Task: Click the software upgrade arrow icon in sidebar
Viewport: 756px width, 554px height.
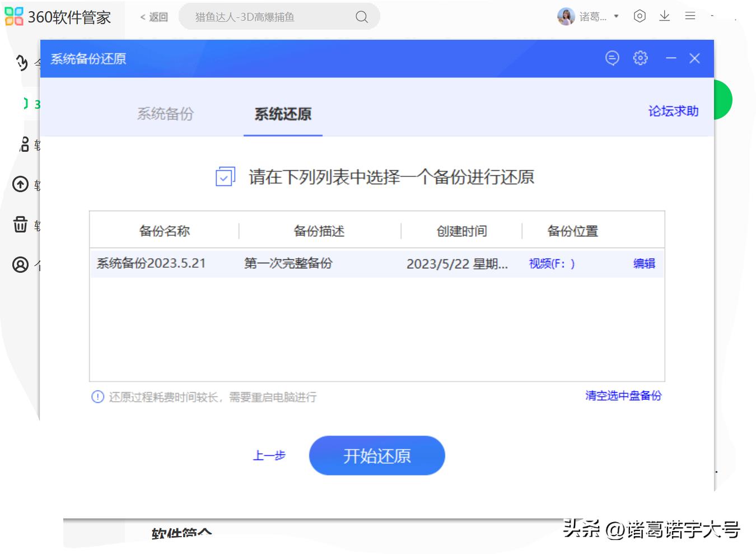Action: tap(20, 184)
